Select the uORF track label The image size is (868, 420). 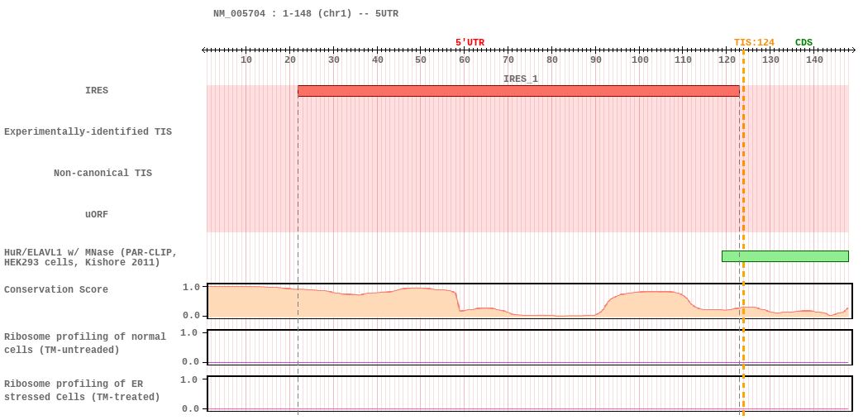[97, 215]
